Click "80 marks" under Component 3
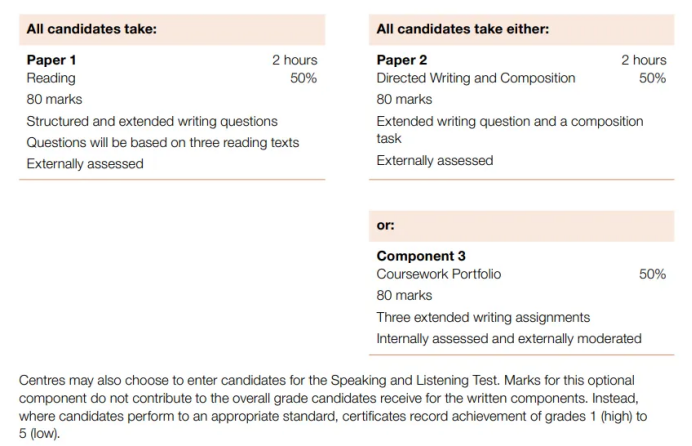Image resolution: width=692 pixels, height=446 pixels. coord(404,295)
